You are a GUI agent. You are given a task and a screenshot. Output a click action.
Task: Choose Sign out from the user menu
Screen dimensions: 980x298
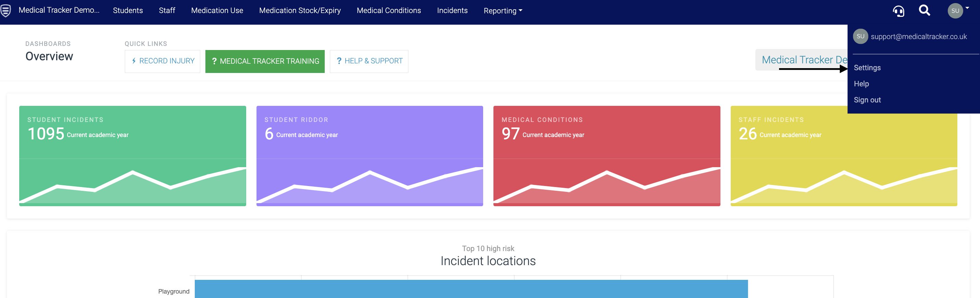(x=867, y=100)
